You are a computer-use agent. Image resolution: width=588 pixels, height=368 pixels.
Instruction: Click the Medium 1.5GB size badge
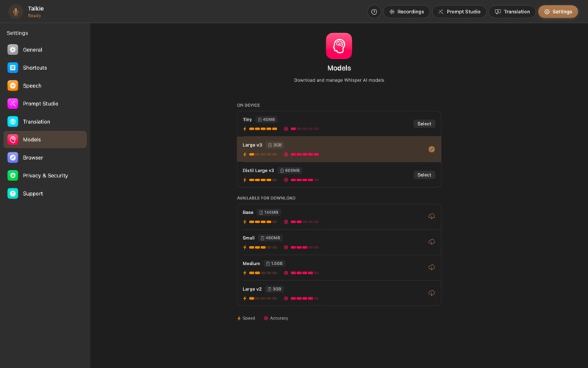click(x=274, y=263)
